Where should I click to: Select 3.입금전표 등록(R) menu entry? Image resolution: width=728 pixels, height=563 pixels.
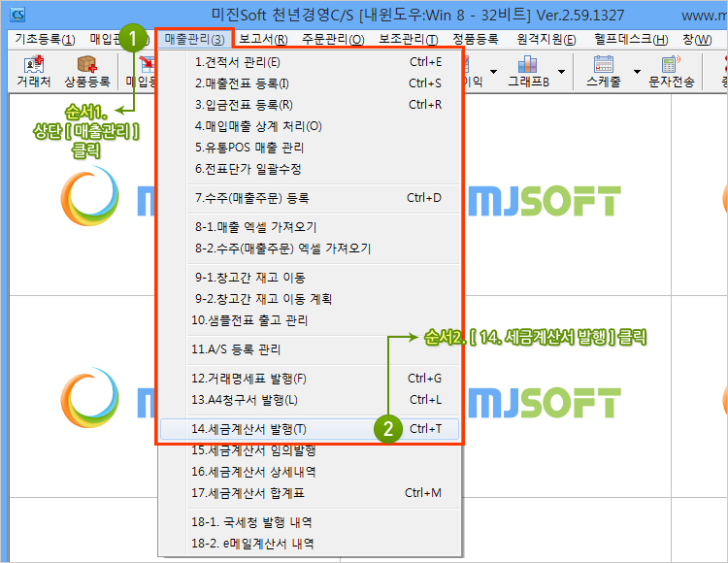310,105
